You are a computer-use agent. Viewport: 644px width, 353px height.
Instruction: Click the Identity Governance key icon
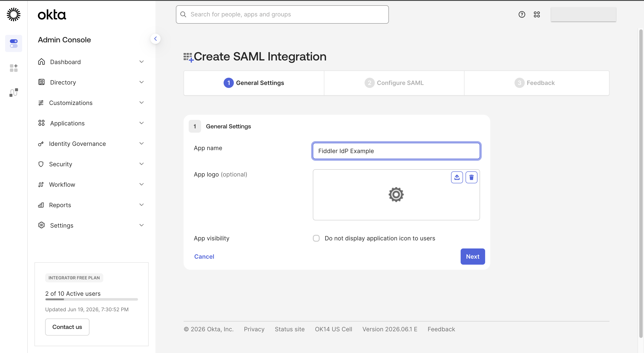point(41,144)
